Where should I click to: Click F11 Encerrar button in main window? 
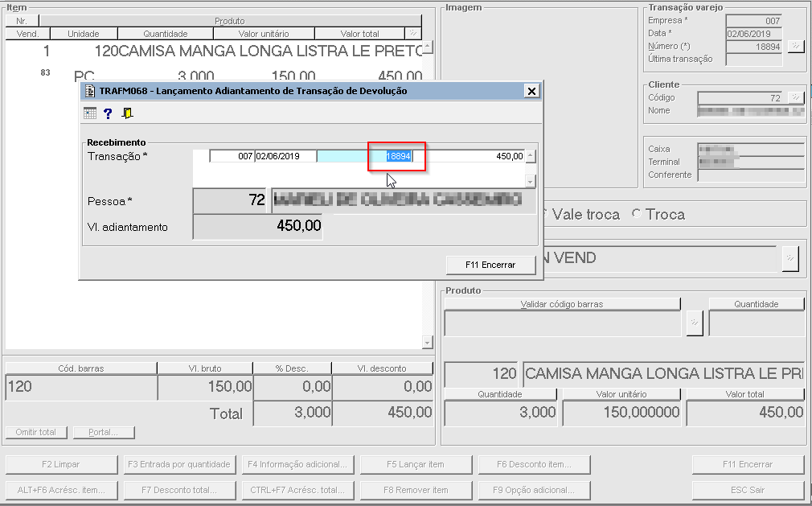point(747,464)
